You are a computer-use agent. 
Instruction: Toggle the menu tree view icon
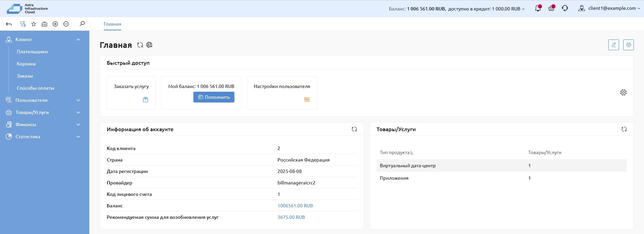coord(23,24)
